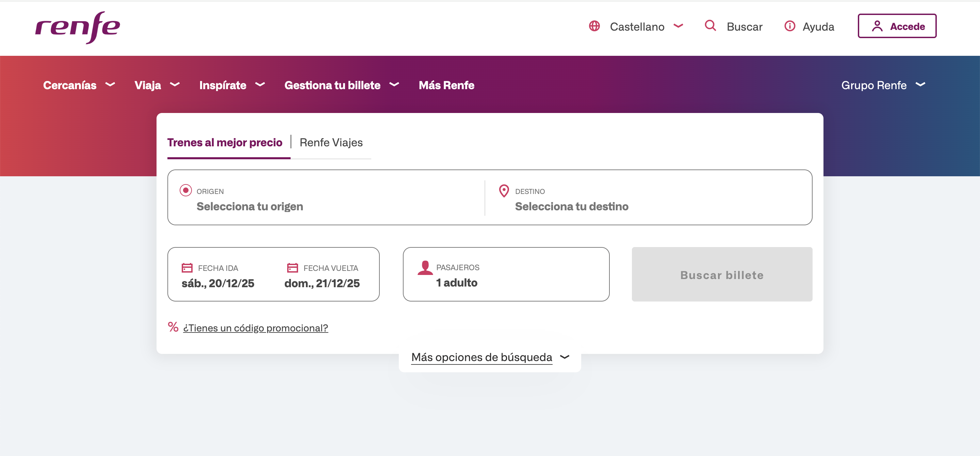Viewport: 980px width, 456px height.
Task: Click the passenger silhouette icon
Action: point(425,268)
